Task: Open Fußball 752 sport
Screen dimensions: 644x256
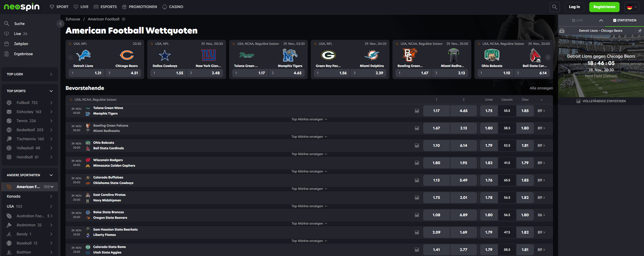Action: click(30, 103)
